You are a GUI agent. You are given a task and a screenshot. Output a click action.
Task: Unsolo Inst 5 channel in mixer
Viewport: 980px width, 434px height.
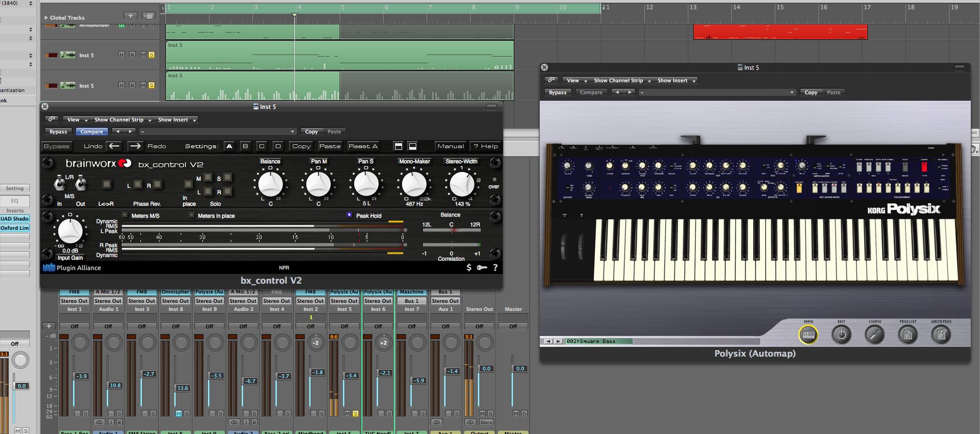pos(355,414)
